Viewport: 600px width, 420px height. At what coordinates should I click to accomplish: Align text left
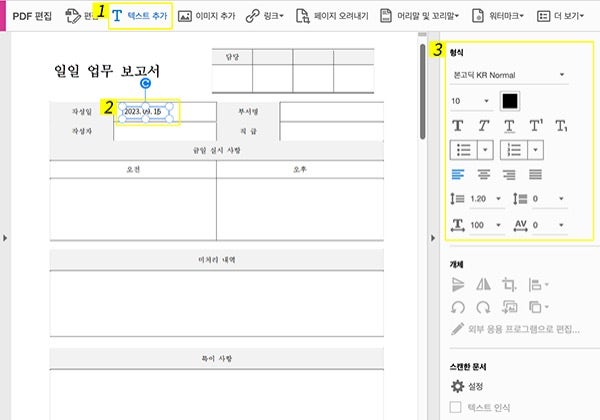tap(458, 175)
